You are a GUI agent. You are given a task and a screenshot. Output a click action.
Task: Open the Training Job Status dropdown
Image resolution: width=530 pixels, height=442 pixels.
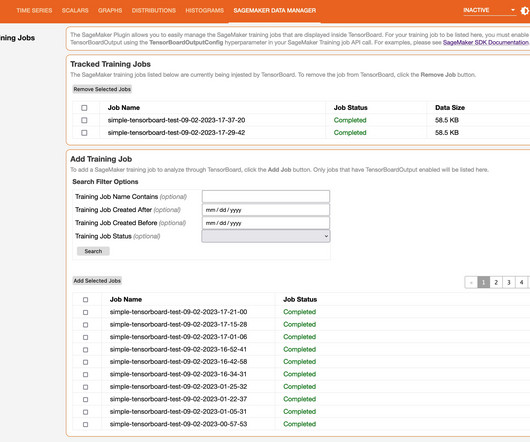(266, 236)
